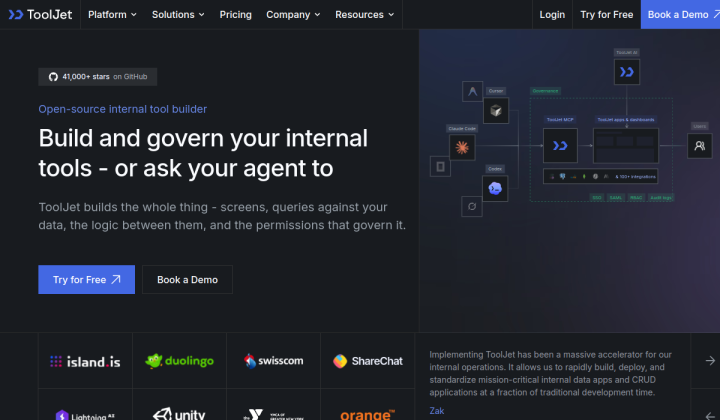The height and width of the screenshot is (420, 720).
Task: Click Book a Demo in the header
Action: [680, 15]
